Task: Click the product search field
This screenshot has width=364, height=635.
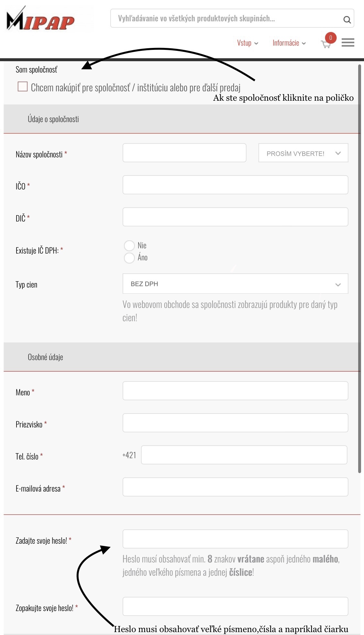Action: [226, 18]
